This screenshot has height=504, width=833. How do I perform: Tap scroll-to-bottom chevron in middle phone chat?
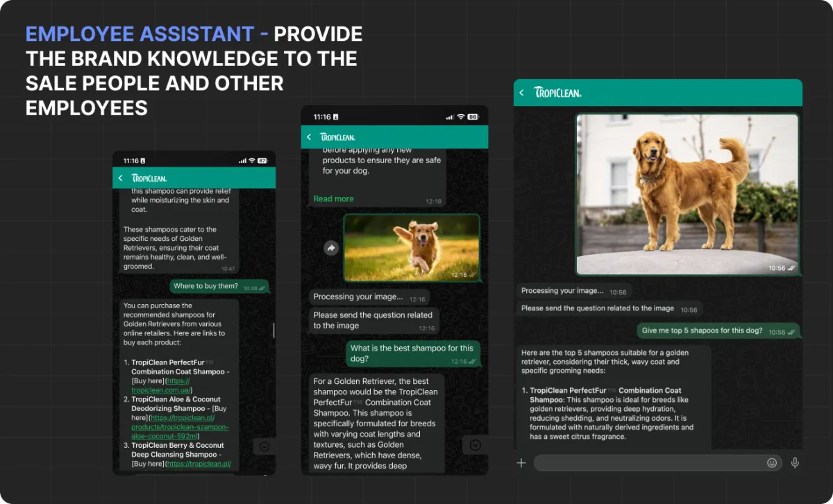tap(476, 445)
